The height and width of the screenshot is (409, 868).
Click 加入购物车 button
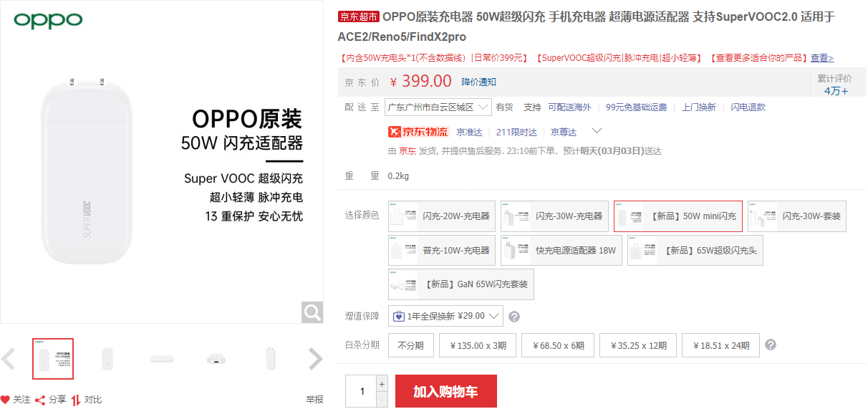coord(445,392)
